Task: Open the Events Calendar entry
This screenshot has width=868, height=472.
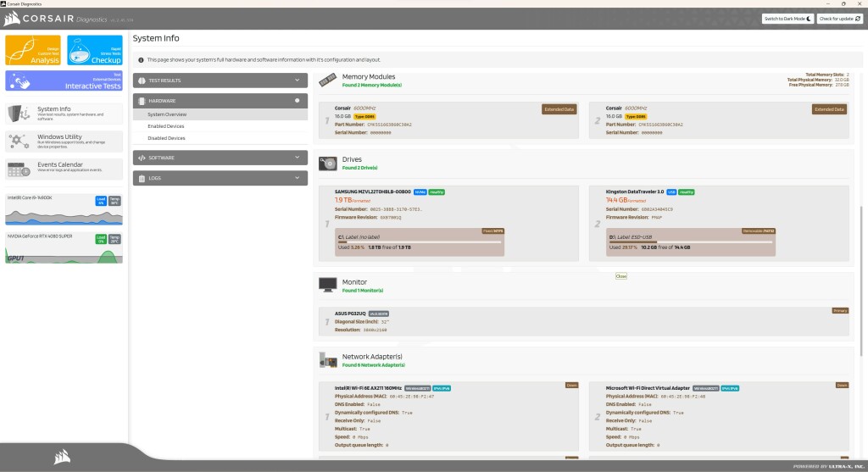Action: click(x=64, y=169)
